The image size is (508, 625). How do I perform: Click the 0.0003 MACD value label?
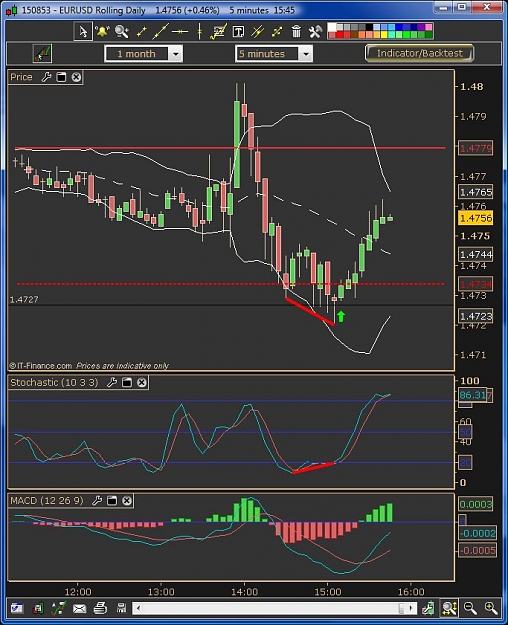476,504
